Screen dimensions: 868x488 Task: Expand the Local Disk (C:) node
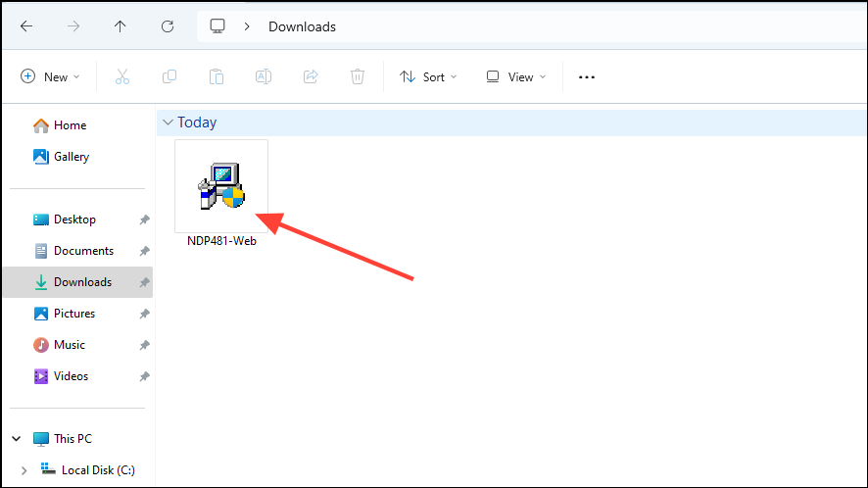pos(24,470)
